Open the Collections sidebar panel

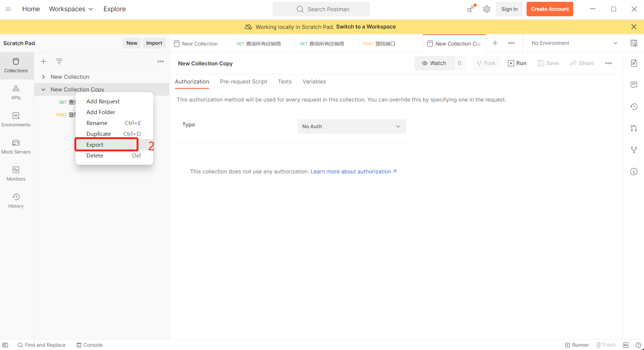click(16, 65)
